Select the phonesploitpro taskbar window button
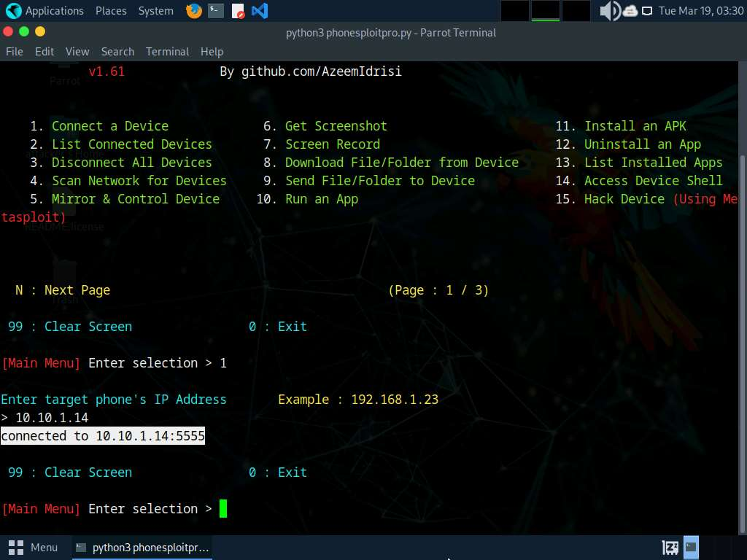747x560 pixels. tap(142, 547)
